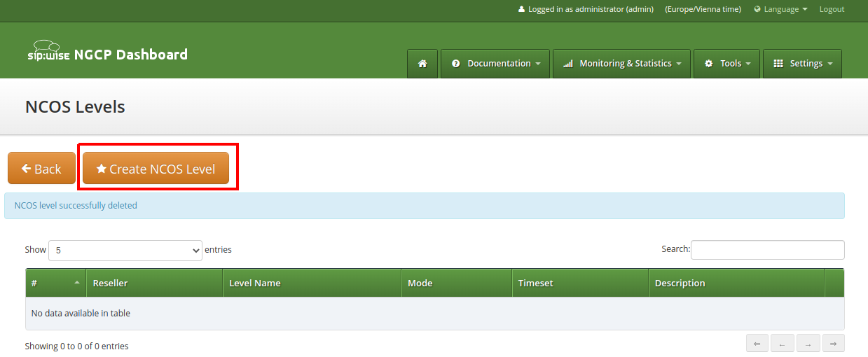This screenshot has height=357, width=868.
Task: Open Monitoring & Statistics menu
Action: pos(621,64)
